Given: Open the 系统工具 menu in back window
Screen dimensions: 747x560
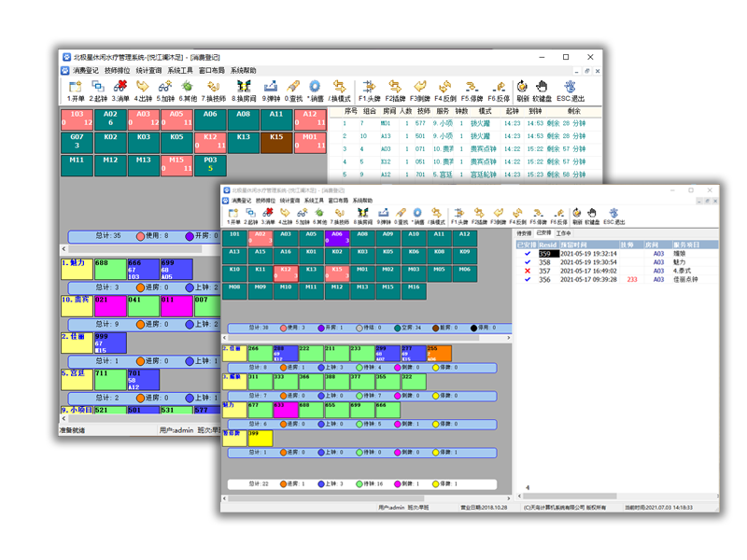Looking at the screenshot, I should [x=180, y=71].
